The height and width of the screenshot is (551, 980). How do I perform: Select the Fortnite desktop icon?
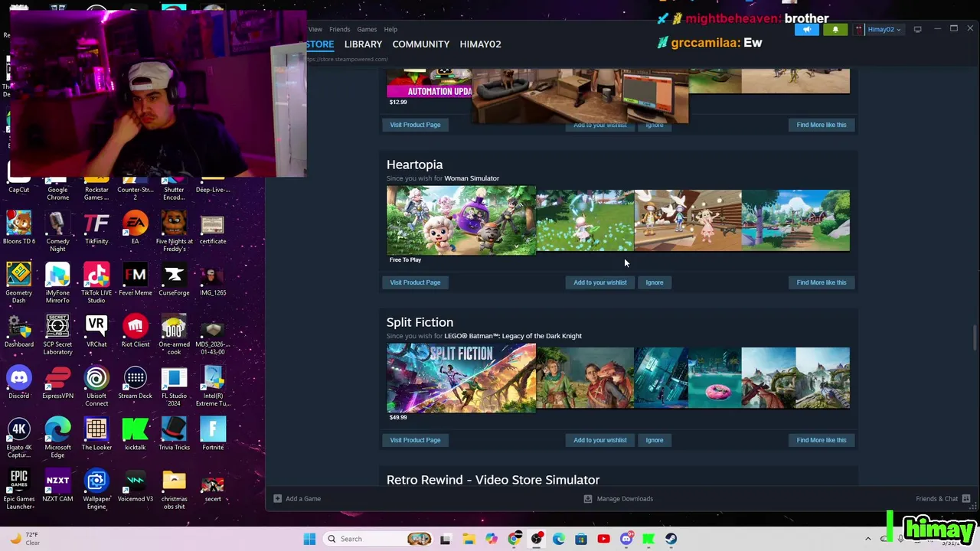pos(213,434)
